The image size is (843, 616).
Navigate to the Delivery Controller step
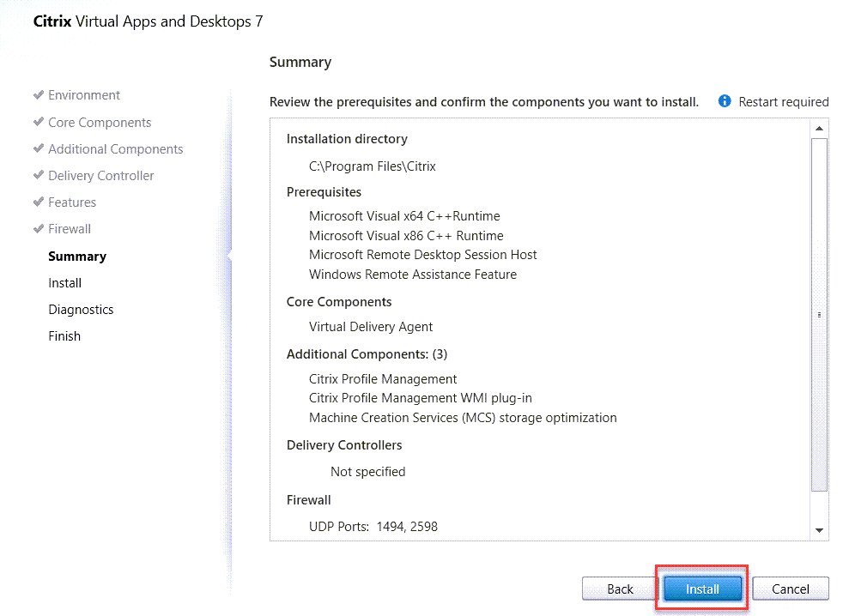point(101,176)
